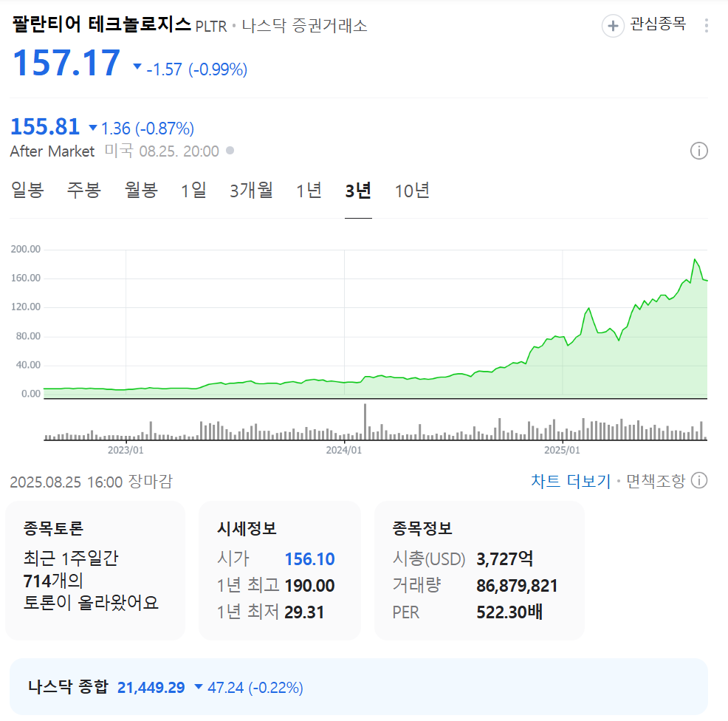Screen dimensions: 728x721
Task: Add stock to watchlist with plus icon
Action: pyautogui.click(x=613, y=26)
